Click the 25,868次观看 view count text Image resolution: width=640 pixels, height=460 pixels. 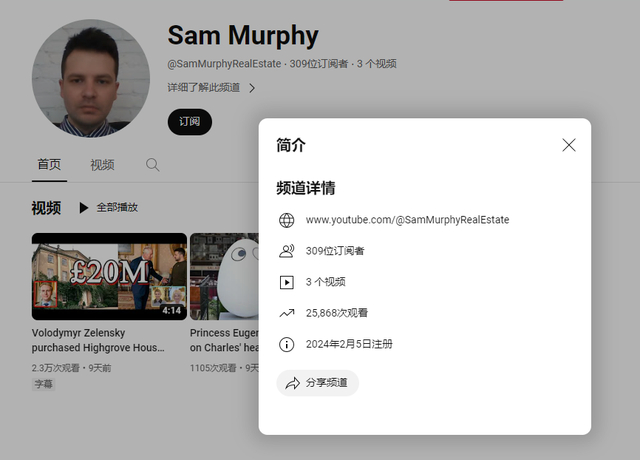[337, 313]
